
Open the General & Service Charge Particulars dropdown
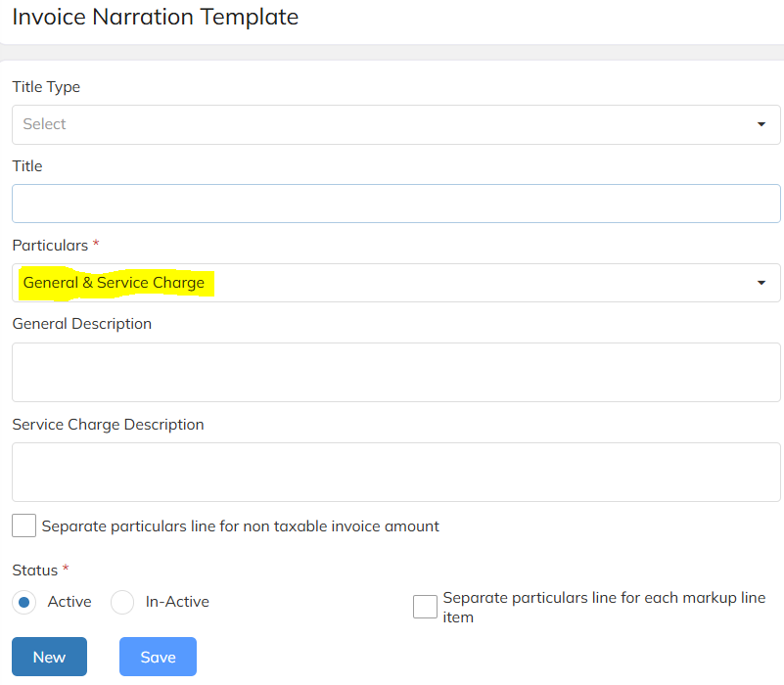coord(396,283)
